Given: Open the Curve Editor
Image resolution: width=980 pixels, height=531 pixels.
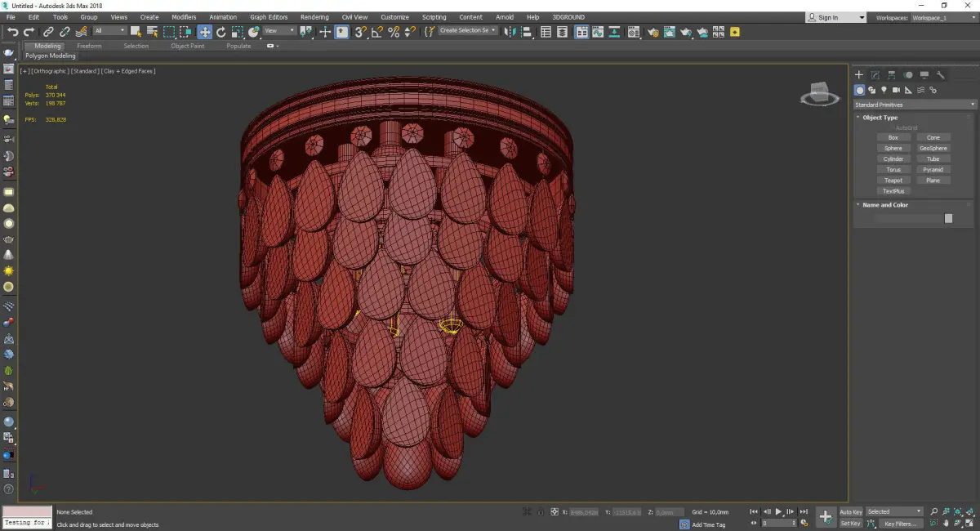Looking at the screenshot, I should pos(598,32).
